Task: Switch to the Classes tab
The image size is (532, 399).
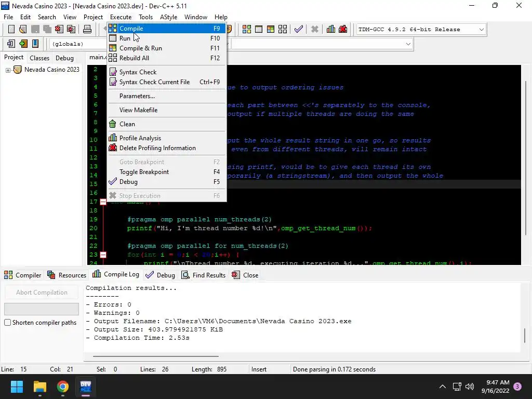Action: pyautogui.click(x=39, y=58)
